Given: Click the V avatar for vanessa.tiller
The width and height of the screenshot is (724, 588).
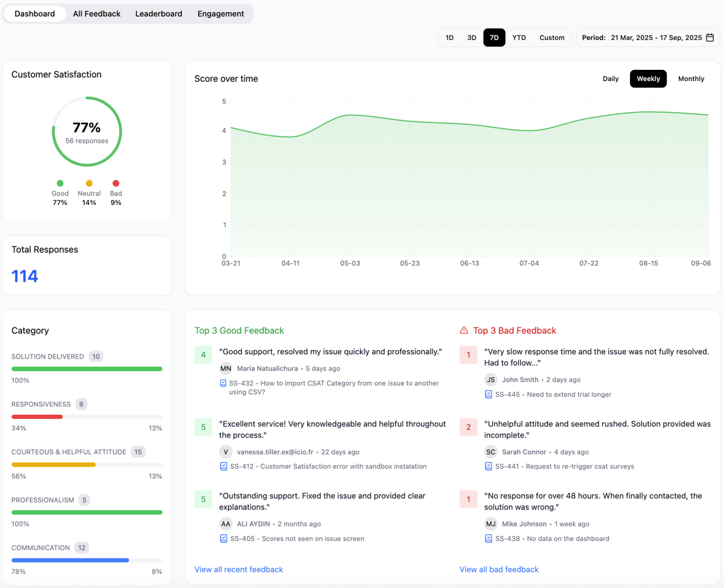Looking at the screenshot, I should [x=225, y=452].
